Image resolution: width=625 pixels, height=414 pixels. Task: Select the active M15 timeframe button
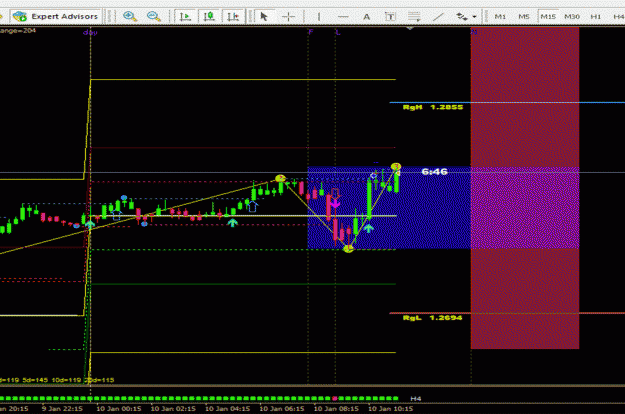pyautogui.click(x=548, y=17)
